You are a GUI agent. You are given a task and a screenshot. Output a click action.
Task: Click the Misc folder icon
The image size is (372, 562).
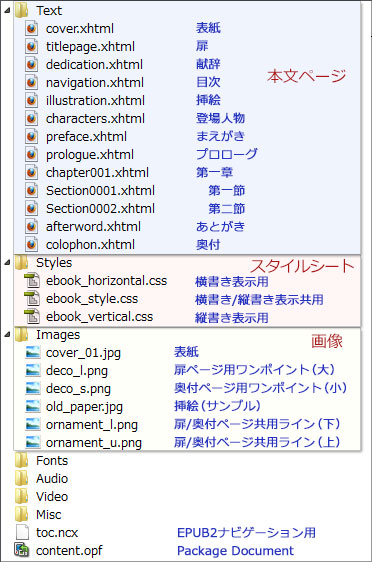coord(22,514)
